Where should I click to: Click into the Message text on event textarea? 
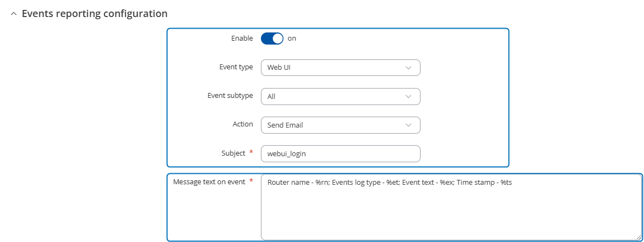pos(451,207)
